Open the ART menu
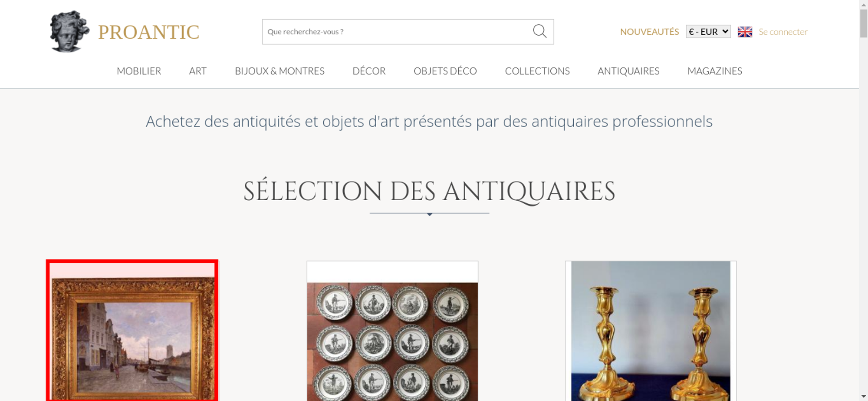Viewport: 868px width, 401px height. [198, 71]
